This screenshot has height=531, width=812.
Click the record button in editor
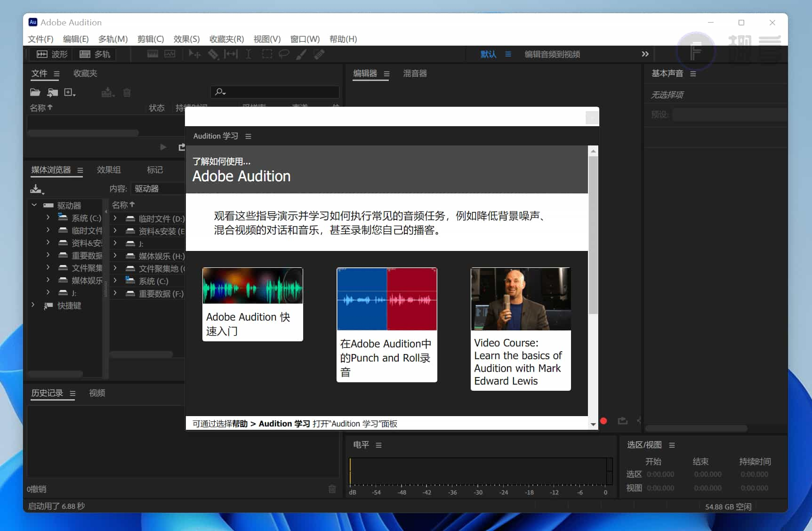click(x=604, y=421)
